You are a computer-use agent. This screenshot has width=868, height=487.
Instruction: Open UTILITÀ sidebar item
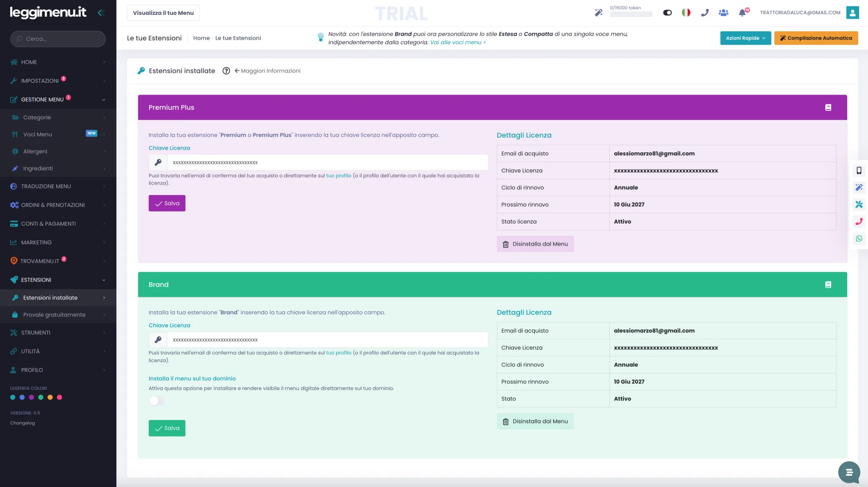point(58,351)
